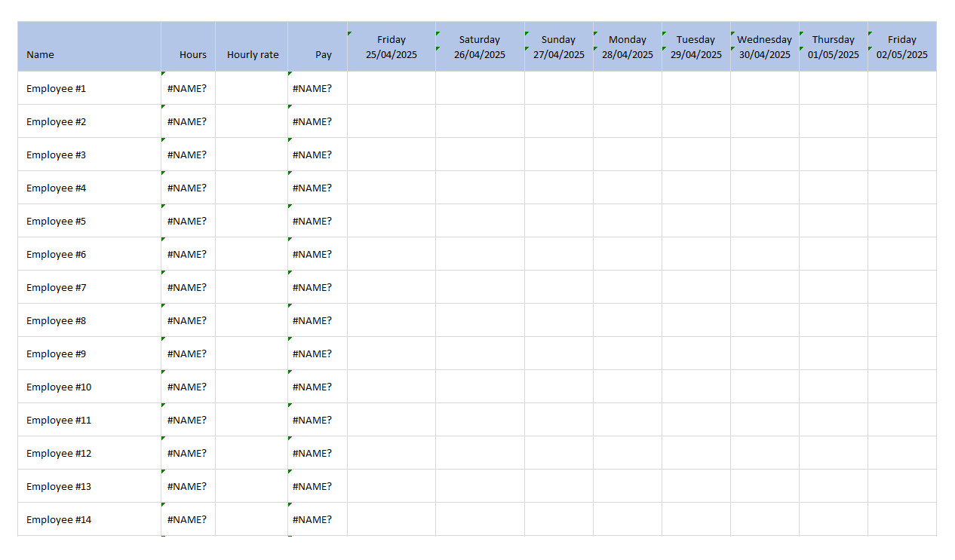Select the Hours column header
This screenshot has height=560, width=955.
point(188,47)
